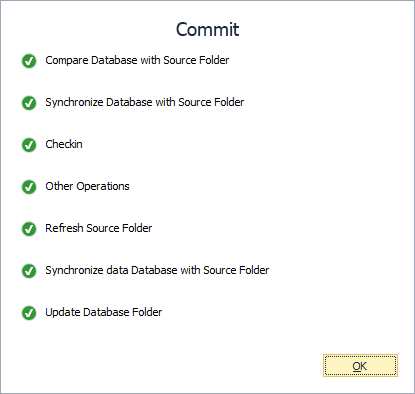
Task: Click the first completed step's tick mark
Action: [x=29, y=61]
